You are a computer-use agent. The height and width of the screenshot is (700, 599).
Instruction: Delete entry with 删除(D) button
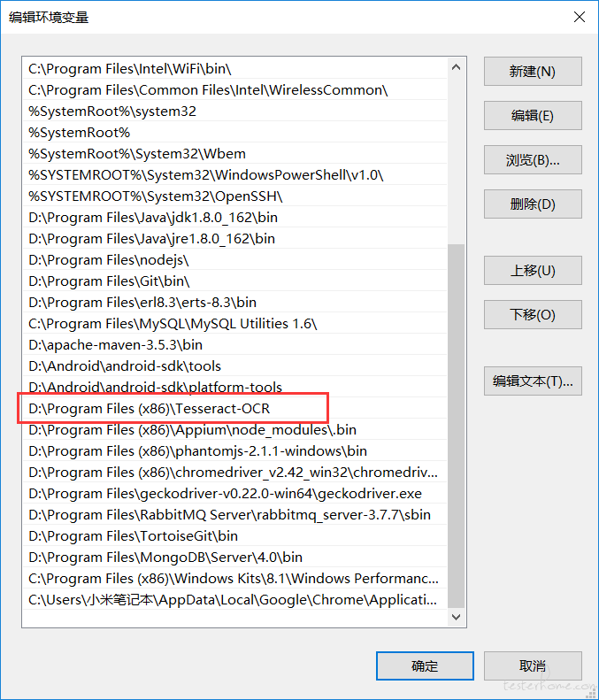click(533, 204)
